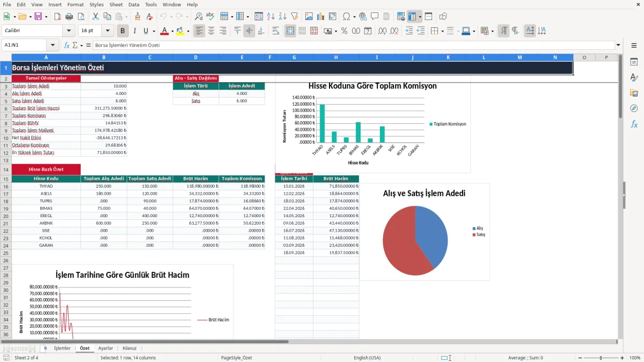Enable AutoFilter funnel icon
The height and width of the screenshot is (362, 644).
click(294, 17)
